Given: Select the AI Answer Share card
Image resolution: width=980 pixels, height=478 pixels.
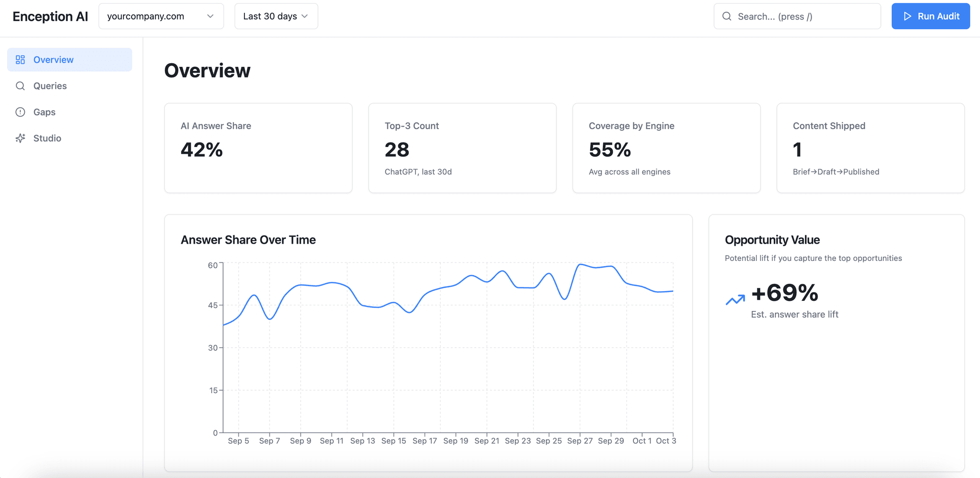Looking at the screenshot, I should pyautogui.click(x=258, y=148).
